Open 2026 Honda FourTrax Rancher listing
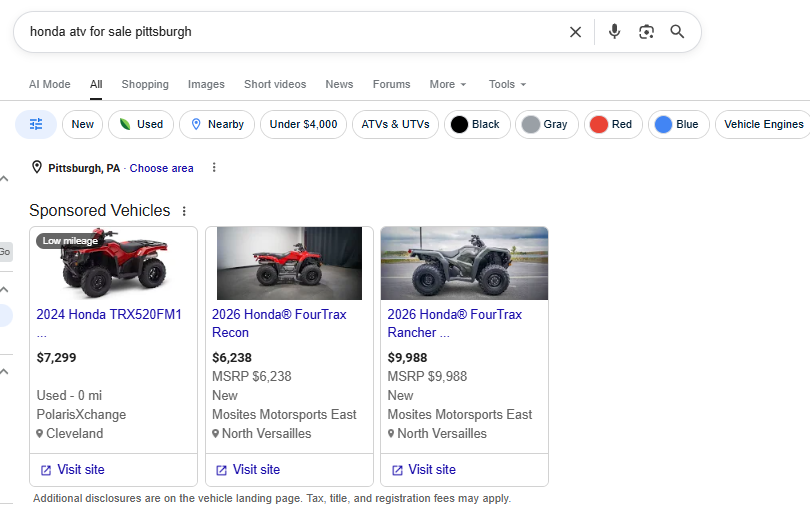810x511 pixels. [455, 323]
